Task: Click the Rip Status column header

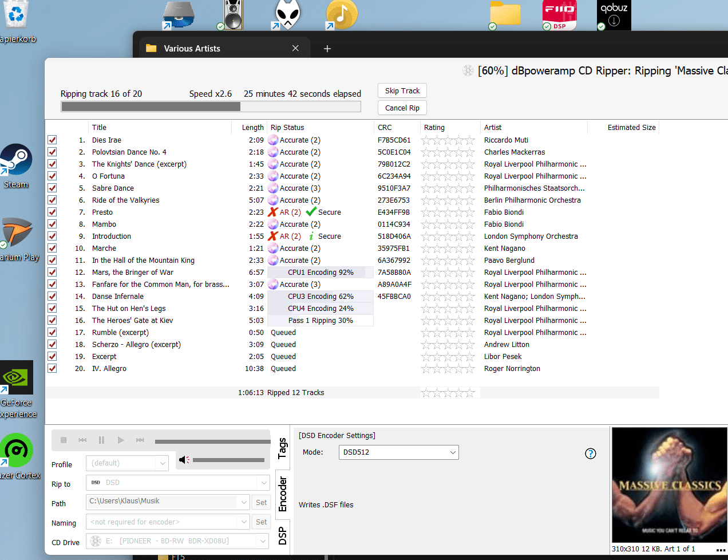Action: 321,127
